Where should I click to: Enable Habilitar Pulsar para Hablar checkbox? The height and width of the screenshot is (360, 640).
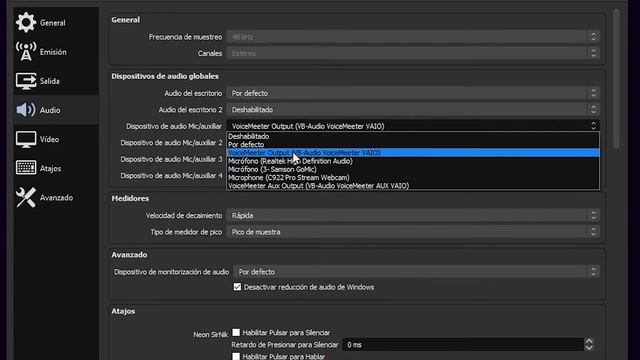(236, 356)
